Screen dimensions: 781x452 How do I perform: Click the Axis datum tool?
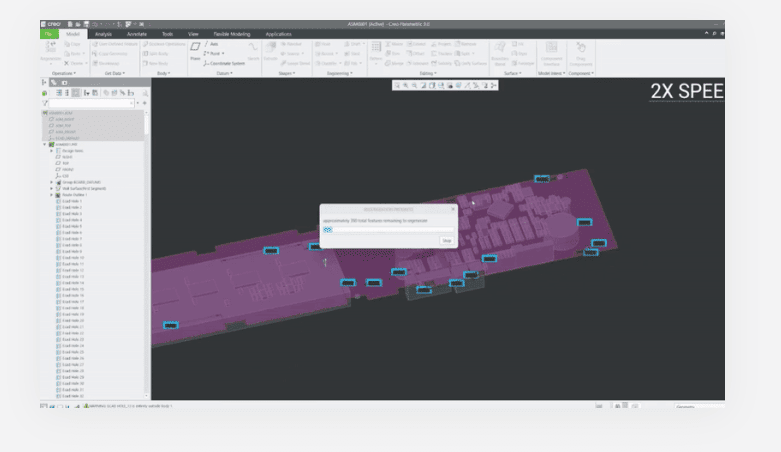tap(211, 44)
